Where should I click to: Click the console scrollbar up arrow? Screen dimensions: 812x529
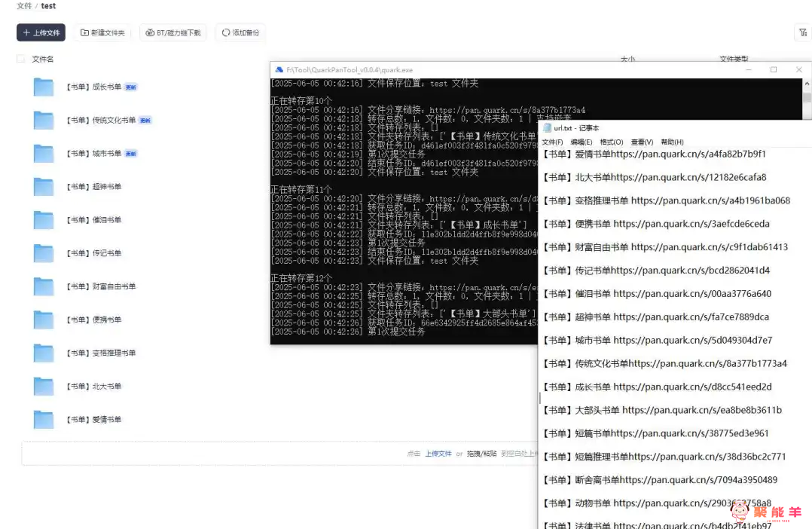806,84
